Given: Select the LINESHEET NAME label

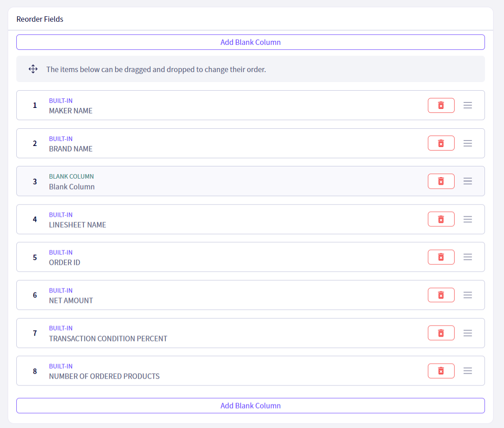Looking at the screenshot, I should coord(78,225).
